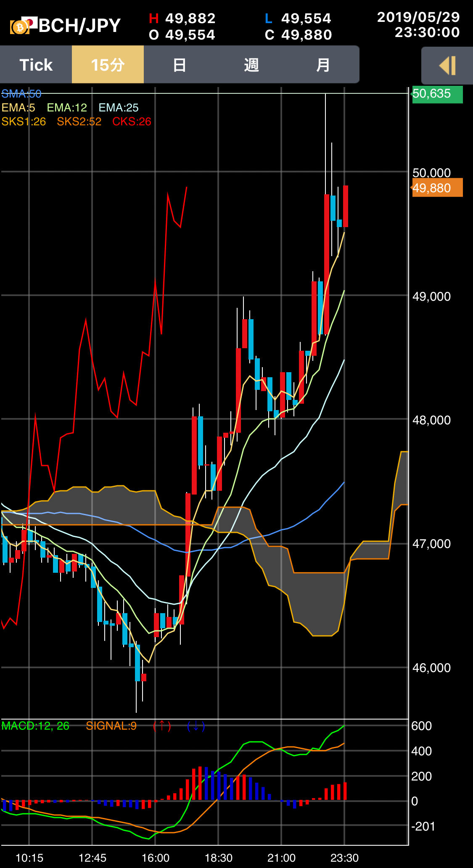Tap the 12:45 time axis label
Viewport: 473px width, 868px height.
tap(92, 857)
